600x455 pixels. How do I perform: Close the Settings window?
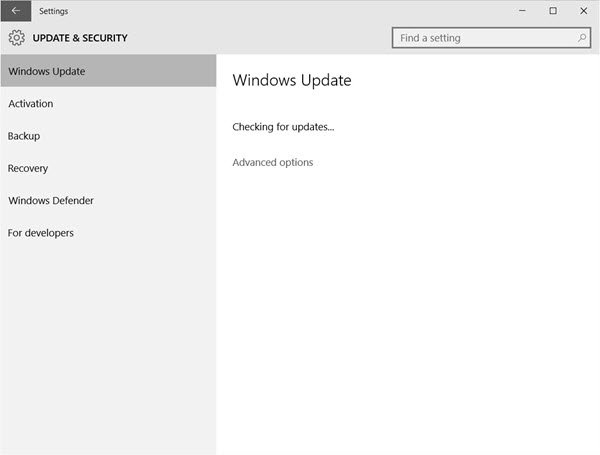[x=583, y=11]
